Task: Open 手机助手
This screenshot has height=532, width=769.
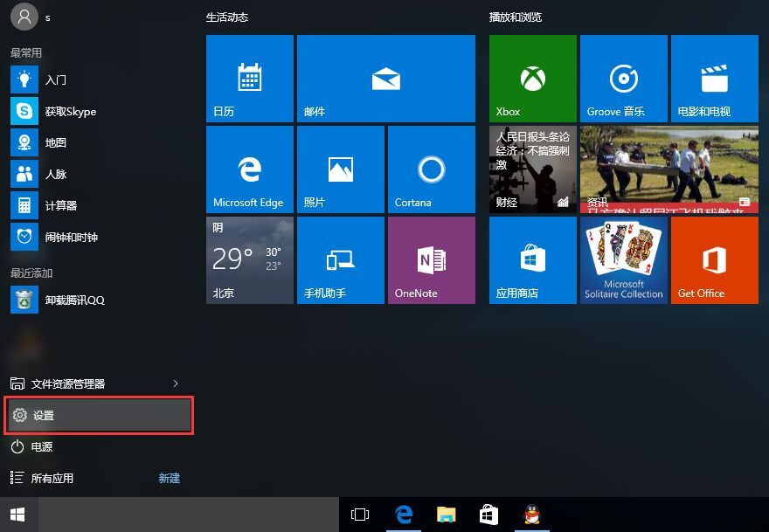Action: (x=340, y=259)
